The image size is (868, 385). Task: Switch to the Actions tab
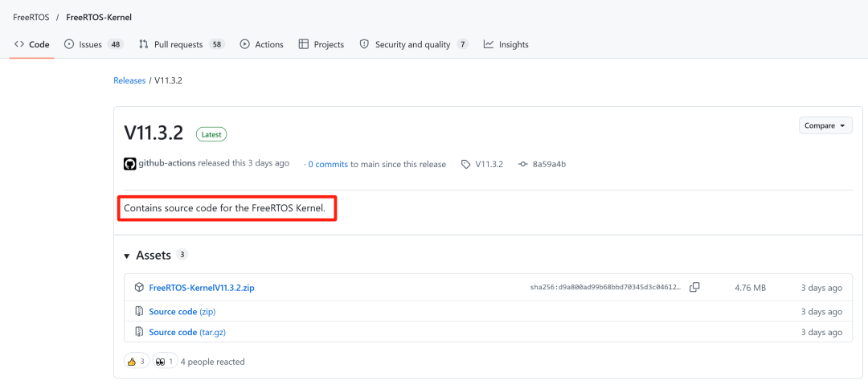click(261, 44)
